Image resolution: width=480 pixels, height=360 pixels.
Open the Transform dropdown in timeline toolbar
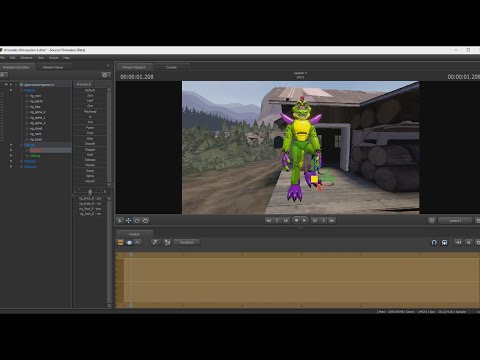click(187, 243)
